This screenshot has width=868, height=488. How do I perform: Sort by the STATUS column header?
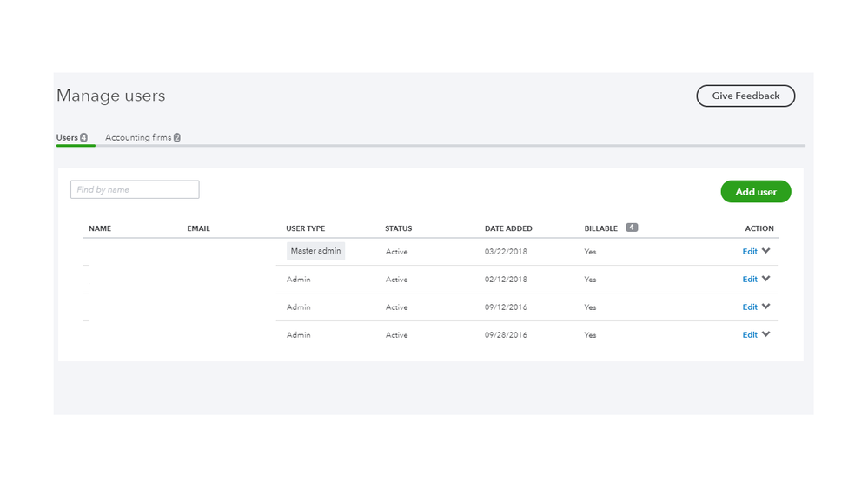pos(398,229)
